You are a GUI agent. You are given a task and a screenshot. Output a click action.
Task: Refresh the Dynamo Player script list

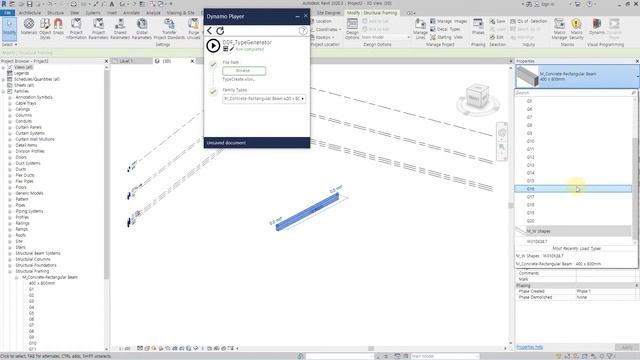(x=220, y=31)
